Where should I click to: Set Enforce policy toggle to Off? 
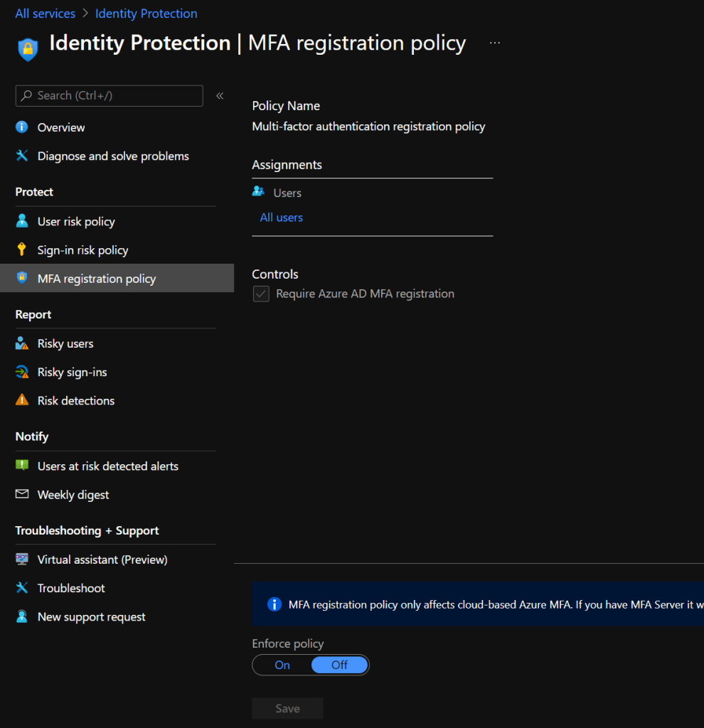pyautogui.click(x=339, y=665)
